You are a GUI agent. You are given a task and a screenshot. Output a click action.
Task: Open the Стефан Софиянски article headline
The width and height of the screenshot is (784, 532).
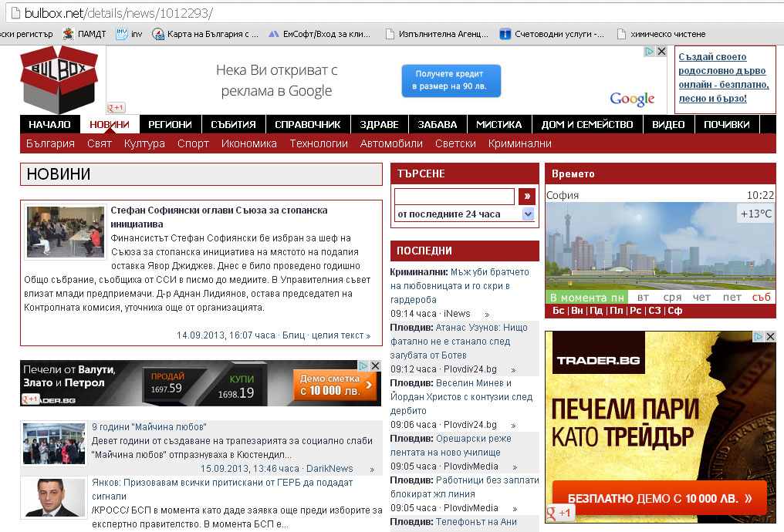[x=219, y=217]
